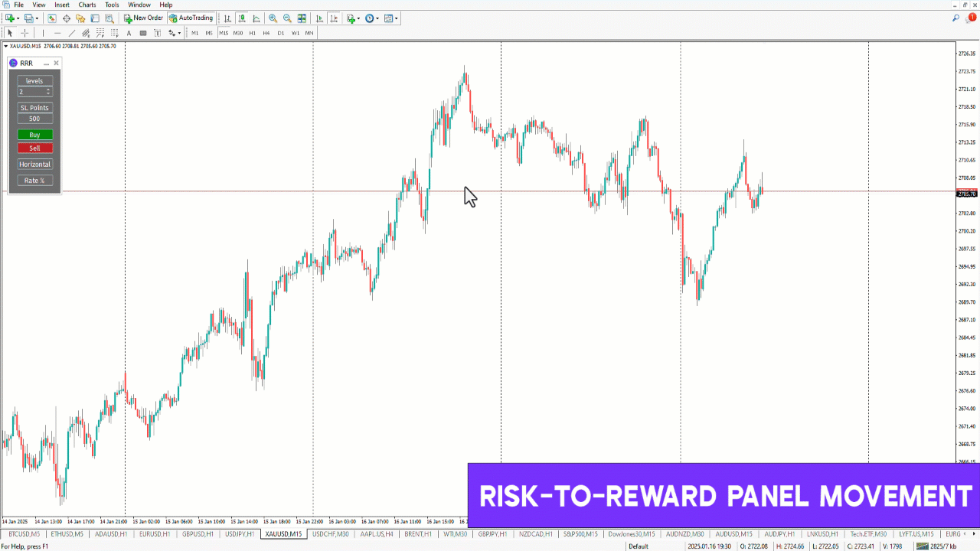980x551 pixels.
Task: Pick the text label drawing tool
Action: tap(129, 33)
